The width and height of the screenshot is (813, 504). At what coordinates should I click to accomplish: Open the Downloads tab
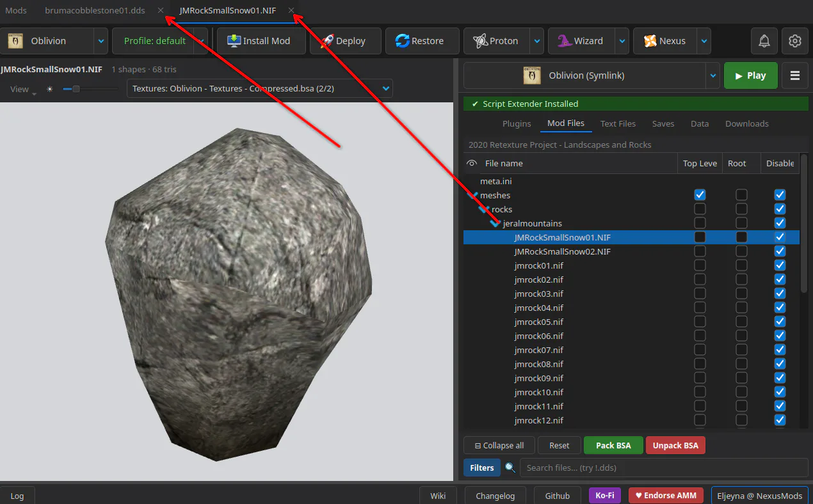pyautogui.click(x=746, y=123)
